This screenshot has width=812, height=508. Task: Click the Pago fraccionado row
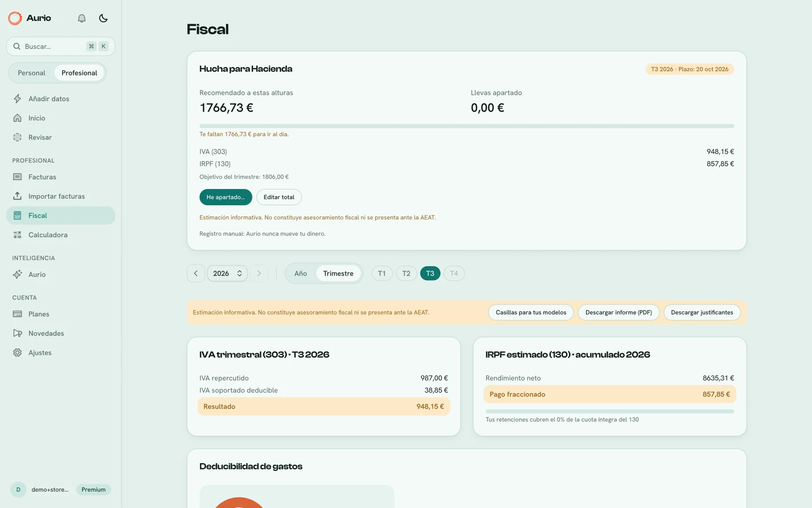[x=610, y=394]
